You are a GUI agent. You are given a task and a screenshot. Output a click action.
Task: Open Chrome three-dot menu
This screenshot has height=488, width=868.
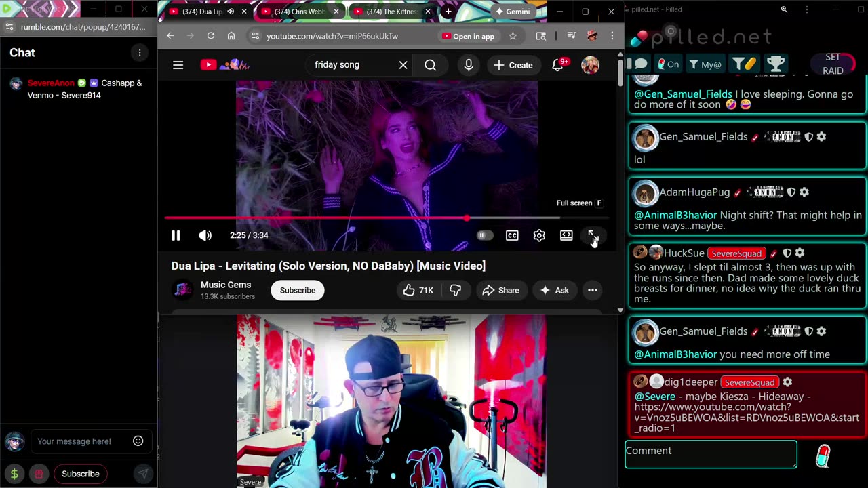pyautogui.click(x=612, y=36)
